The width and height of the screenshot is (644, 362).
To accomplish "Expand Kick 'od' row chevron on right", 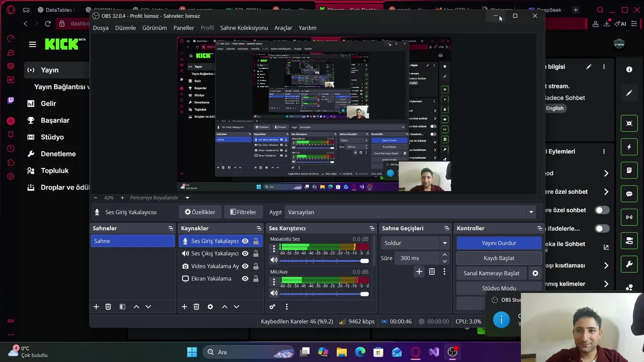I will coord(606,173).
